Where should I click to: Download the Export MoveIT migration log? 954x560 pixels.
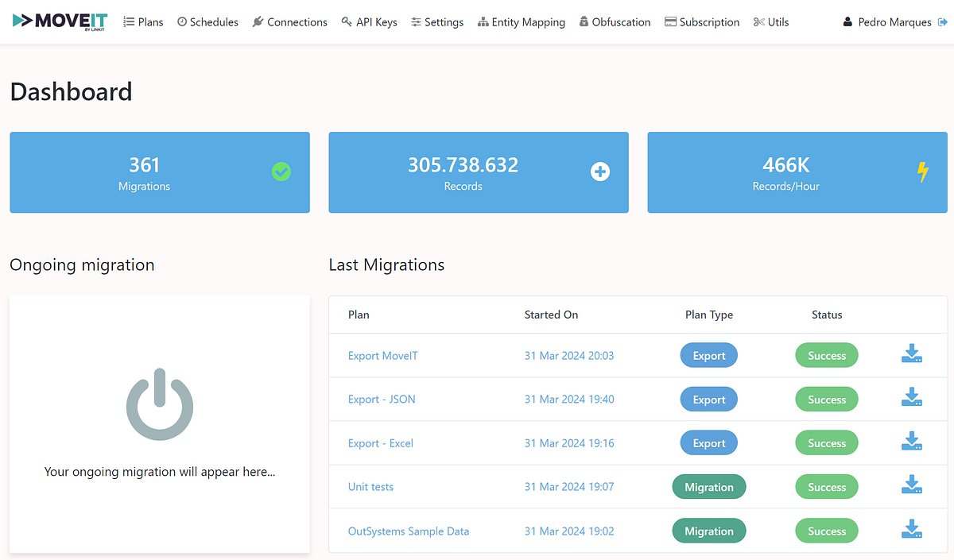[x=912, y=353]
